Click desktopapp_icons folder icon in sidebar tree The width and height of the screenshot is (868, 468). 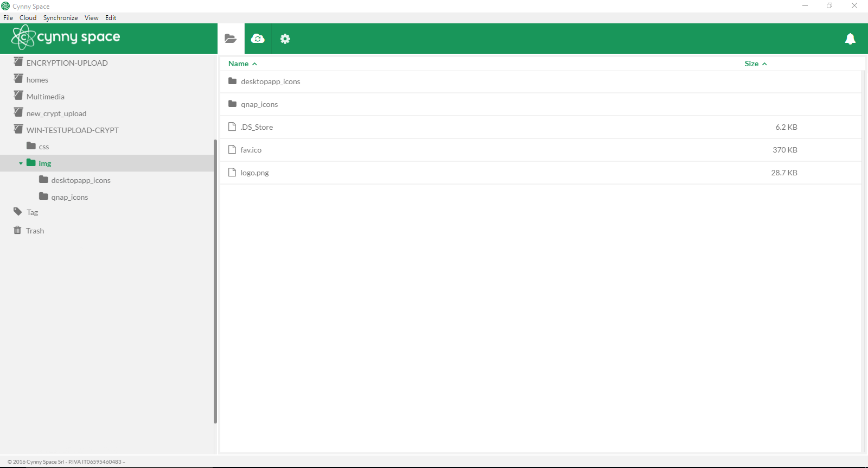(x=43, y=180)
